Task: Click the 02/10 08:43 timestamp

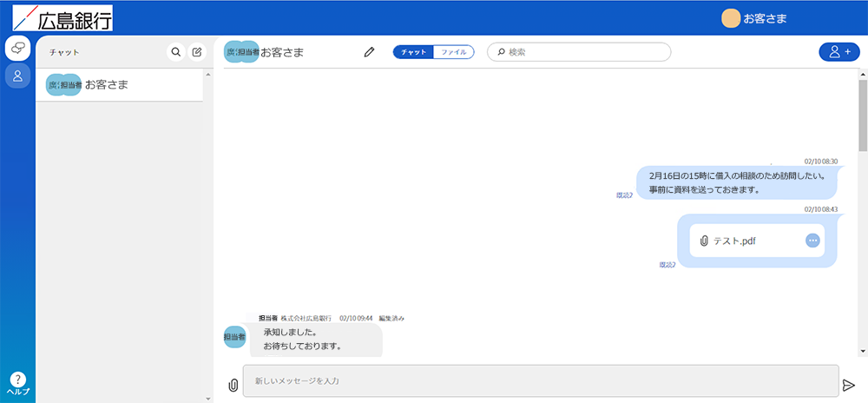Action: (x=821, y=209)
